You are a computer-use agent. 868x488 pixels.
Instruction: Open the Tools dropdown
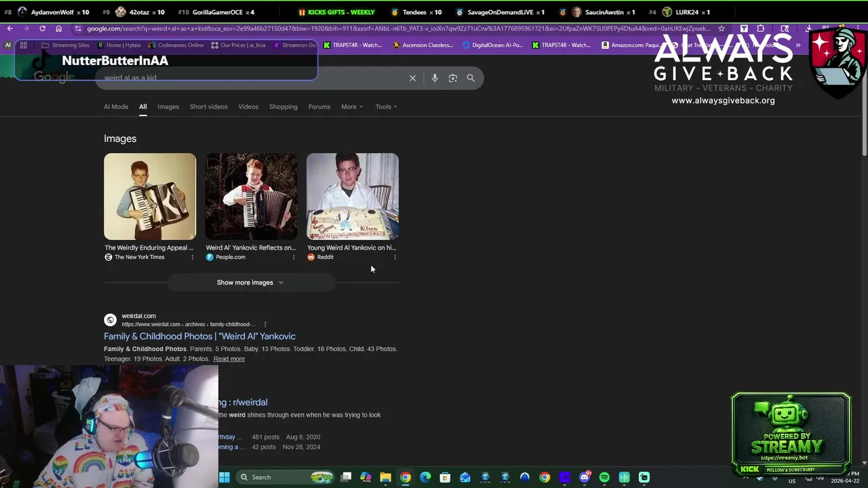click(387, 106)
